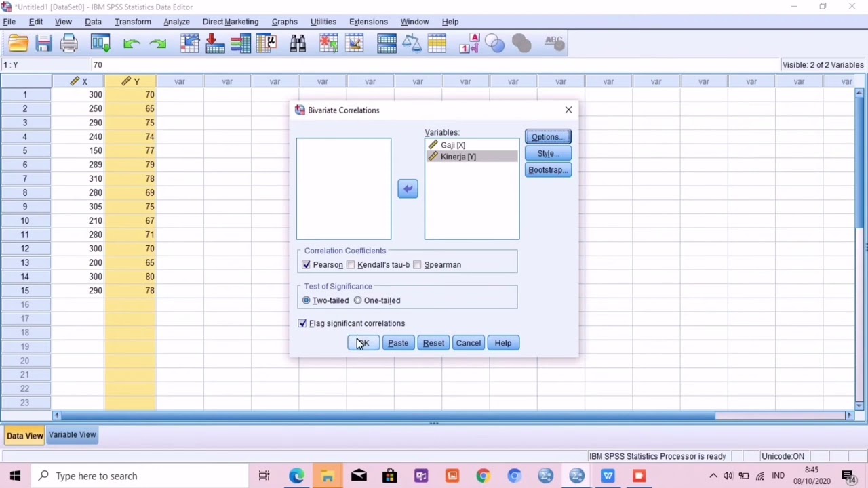Open the Utilities menu

pyautogui.click(x=323, y=22)
